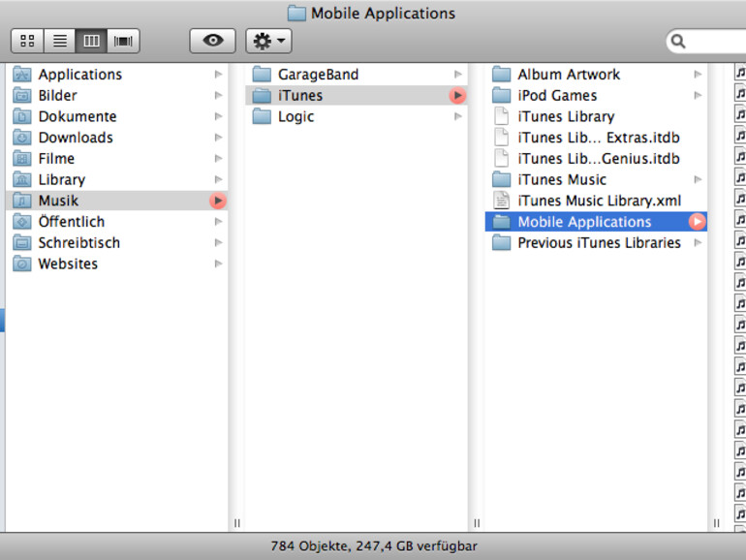Click the Downloads folder icon
The image size is (746, 560).
click(22, 138)
